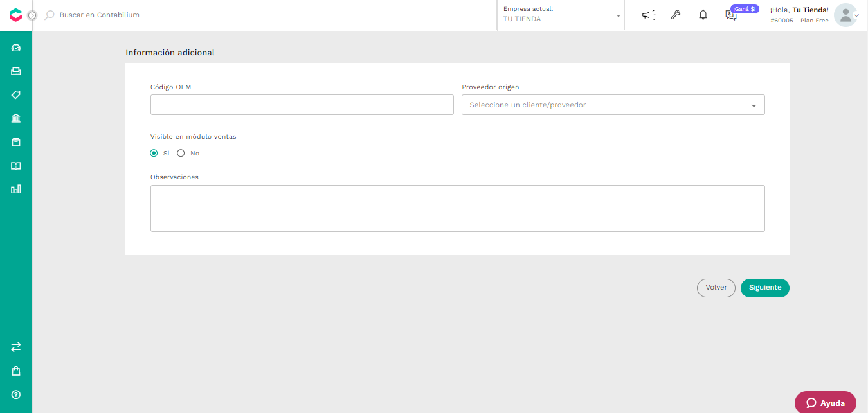Image resolution: width=868 pixels, height=413 pixels.
Task: Open the notifications bell icon
Action: [703, 15]
